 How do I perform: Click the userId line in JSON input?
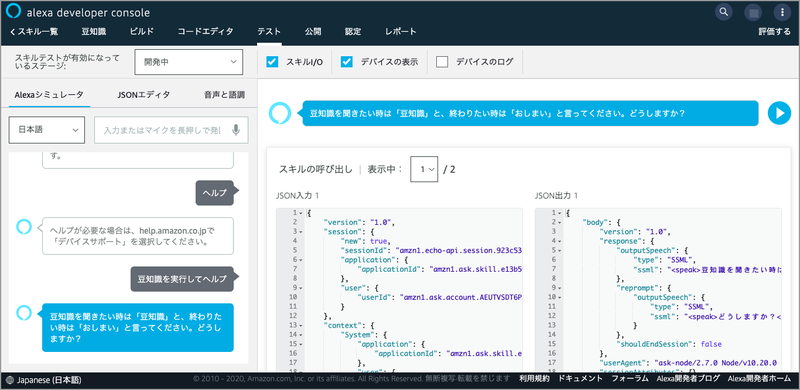(x=439, y=297)
